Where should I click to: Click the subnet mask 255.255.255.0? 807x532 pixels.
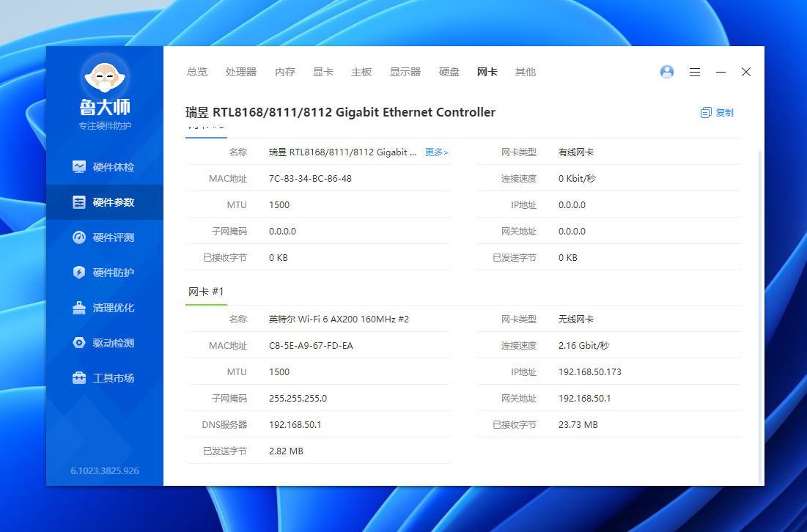click(298, 398)
